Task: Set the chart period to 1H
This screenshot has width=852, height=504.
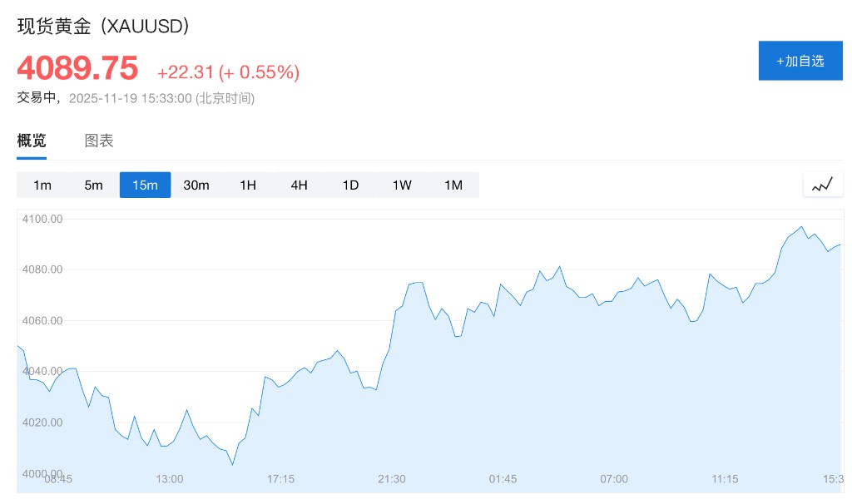Action: point(248,185)
